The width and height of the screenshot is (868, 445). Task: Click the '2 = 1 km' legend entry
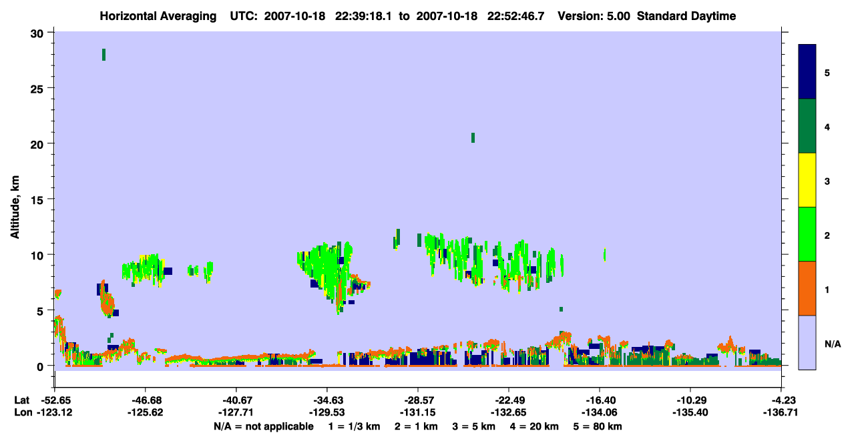(x=417, y=426)
